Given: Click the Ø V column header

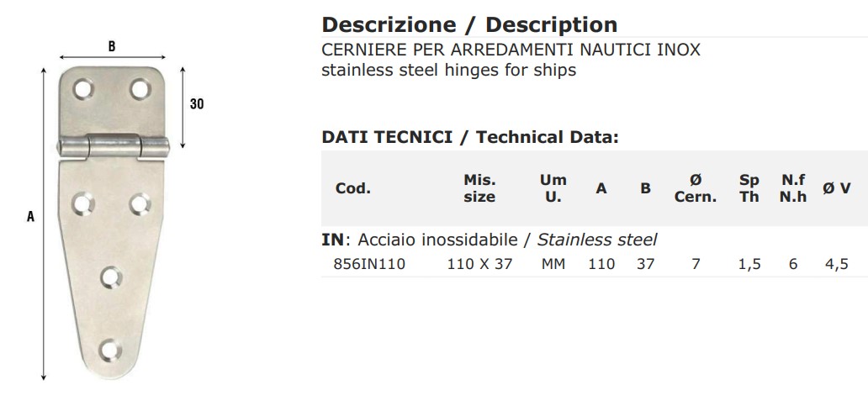Looking at the screenshot, I should pyautogui.click(x=836, y=188).
